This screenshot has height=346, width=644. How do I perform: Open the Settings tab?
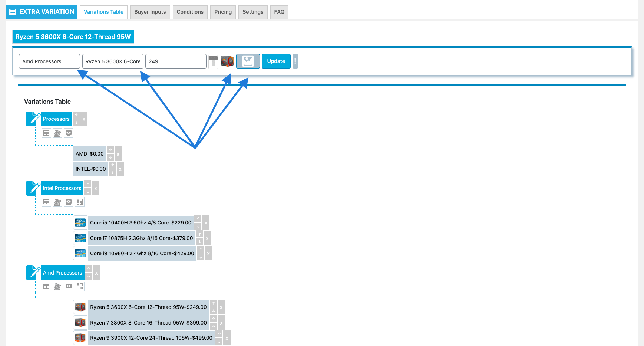253,12
